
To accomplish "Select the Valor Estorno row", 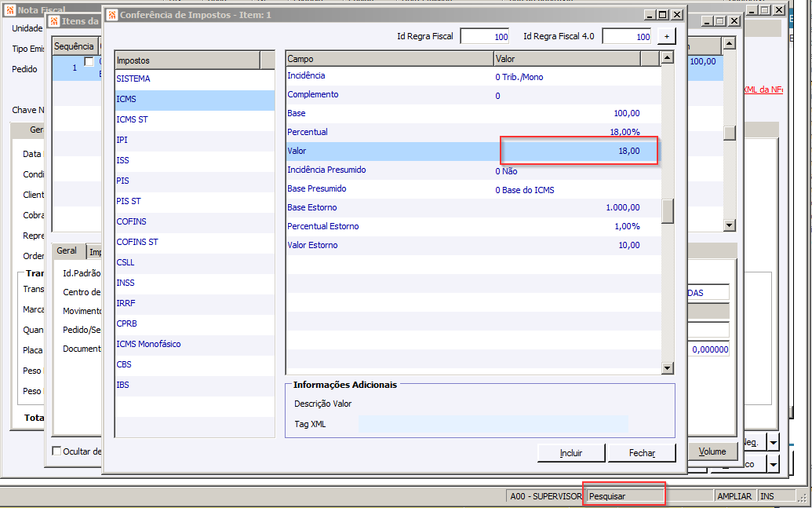I will 473,245.
